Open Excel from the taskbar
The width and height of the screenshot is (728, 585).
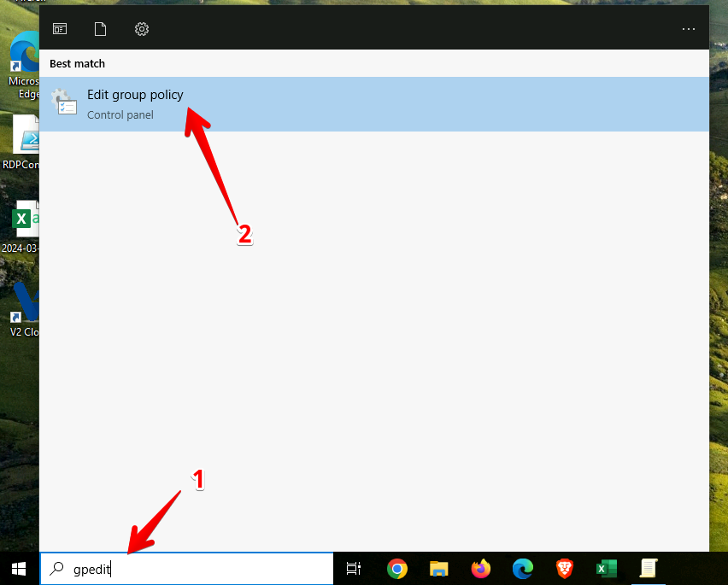point(607,569)
